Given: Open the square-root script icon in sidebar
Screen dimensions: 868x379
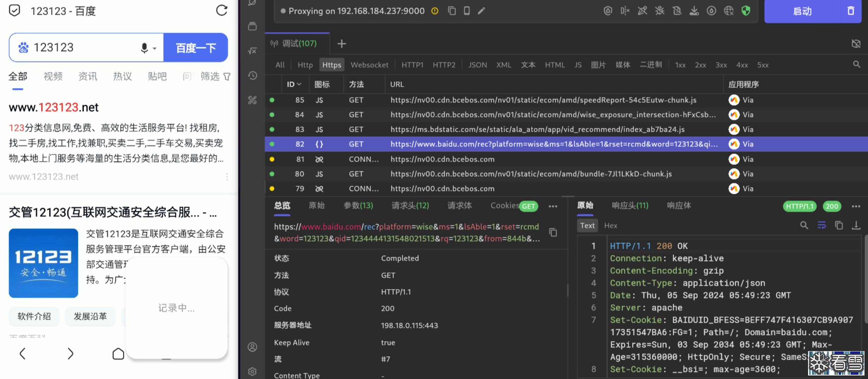Looking at the screenshot, I should (x=252, y=51).
